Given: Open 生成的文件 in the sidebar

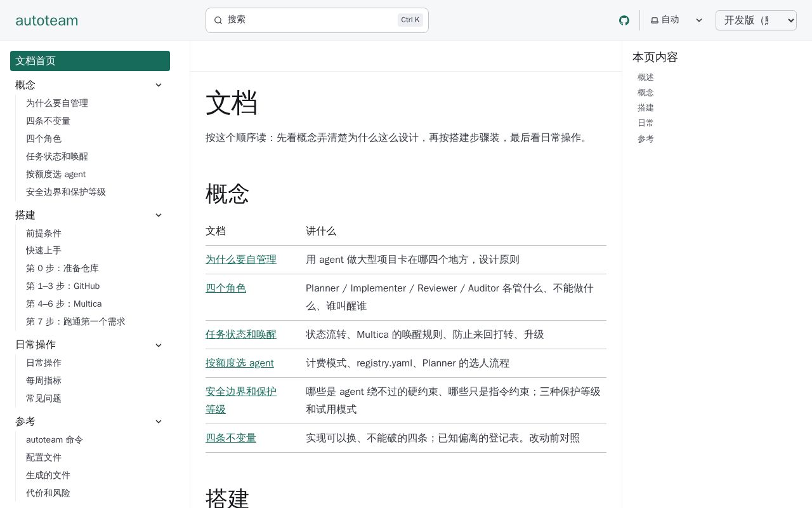Looking at the screenshot, I should point(48,475).
